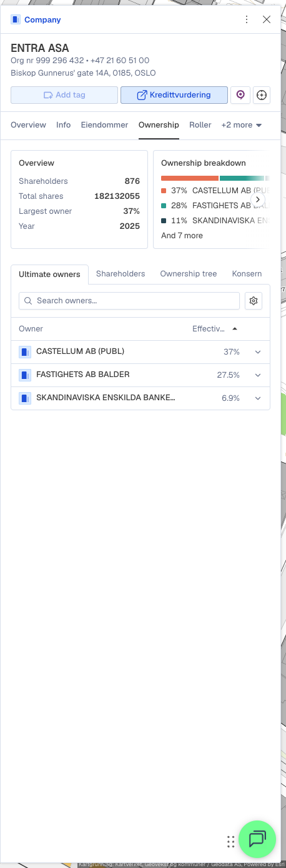This screenshot has height=868, width=286.
Task: Open the green chat widget
Action: 257,839
